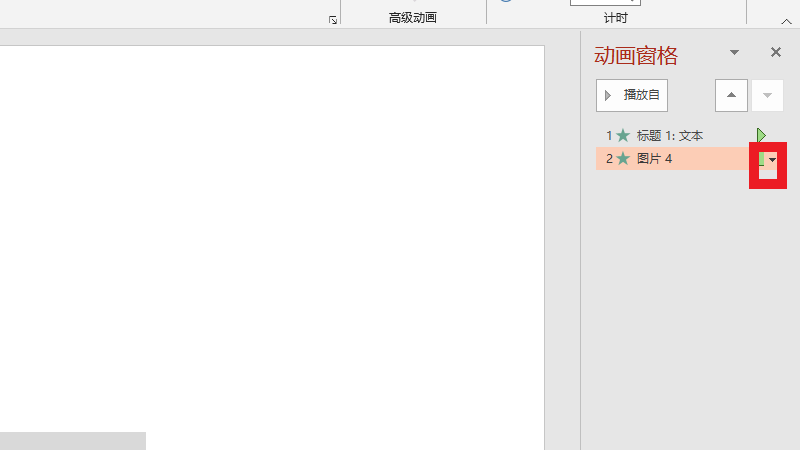Click the green timing bar for 图片 4
The width and height of the screenshot is (800, 450).
tap(762, 159)
